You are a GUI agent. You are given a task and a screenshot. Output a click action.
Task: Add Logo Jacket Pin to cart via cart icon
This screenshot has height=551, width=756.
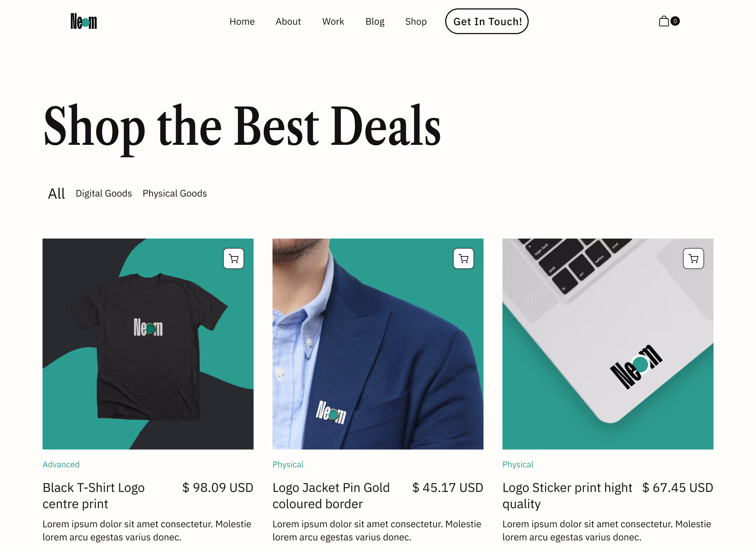coord(463,259)
